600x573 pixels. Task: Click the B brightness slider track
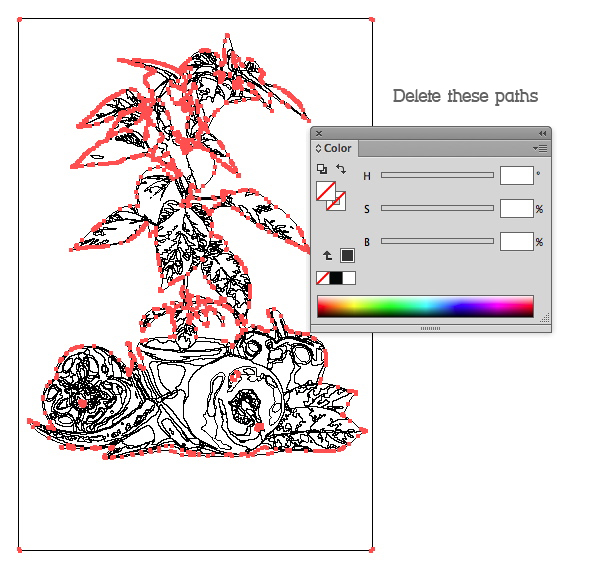point(437,241)
